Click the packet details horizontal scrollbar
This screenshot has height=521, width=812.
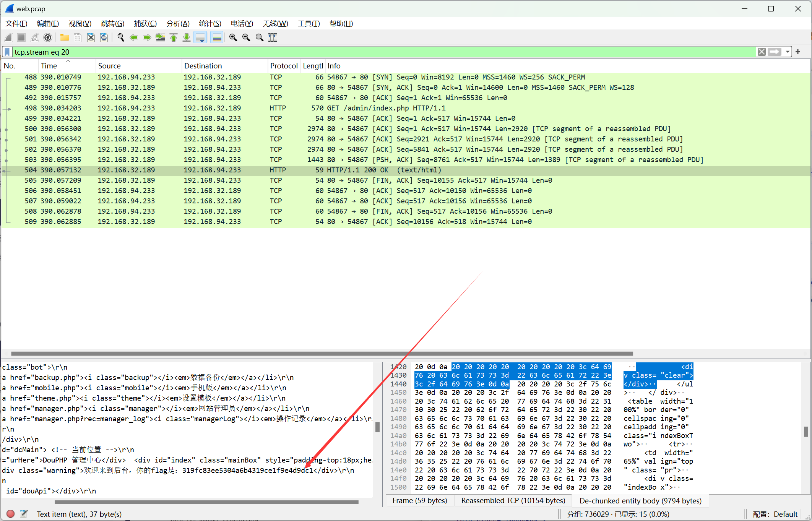(x=206, y=502)
